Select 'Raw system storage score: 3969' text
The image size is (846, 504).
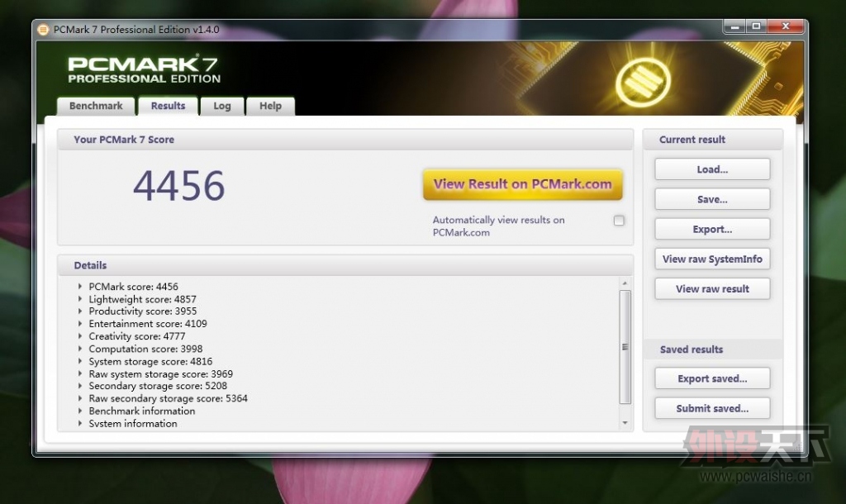click(161, 373)
